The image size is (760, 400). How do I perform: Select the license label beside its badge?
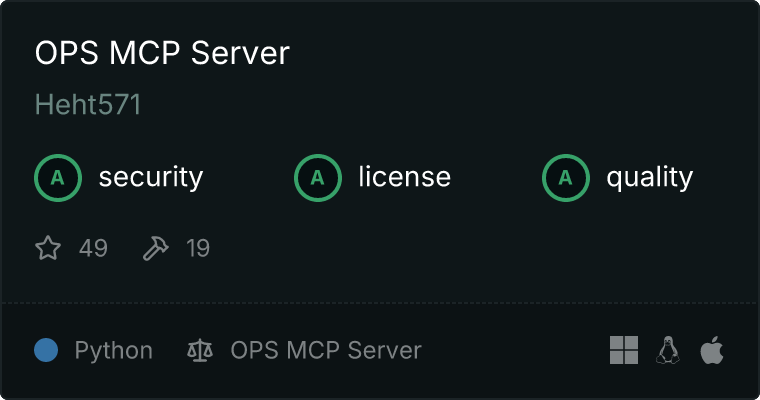404,178
